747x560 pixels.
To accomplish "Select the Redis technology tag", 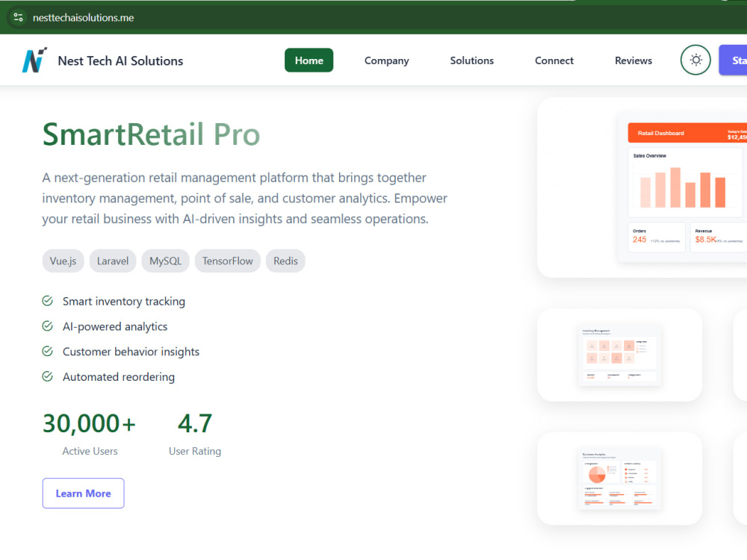I will pyautogui.click(x=285, y=261).
